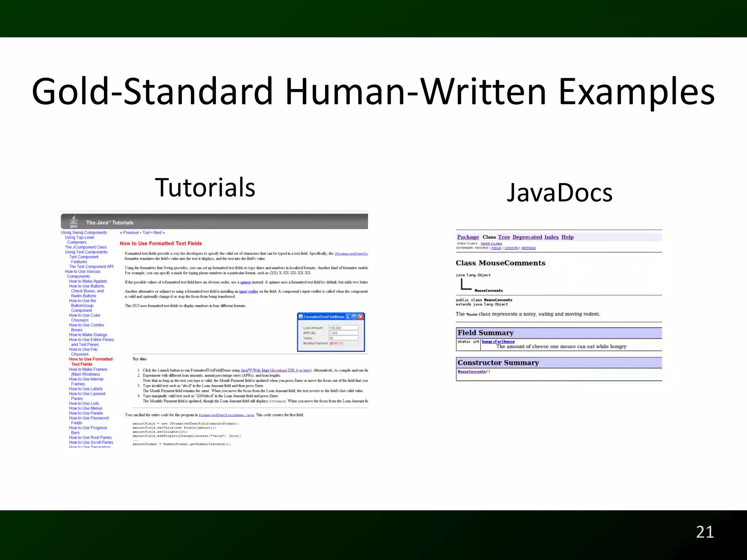
Task: Click the slide number 21
Action: point(705,532)
